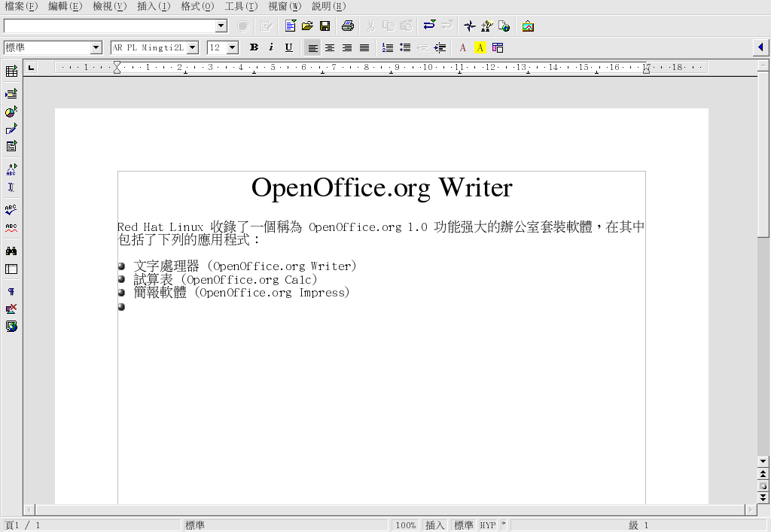Click the 100% zoom status field
The height and width of the screenshot is (532, 771).
click(406, 525)
